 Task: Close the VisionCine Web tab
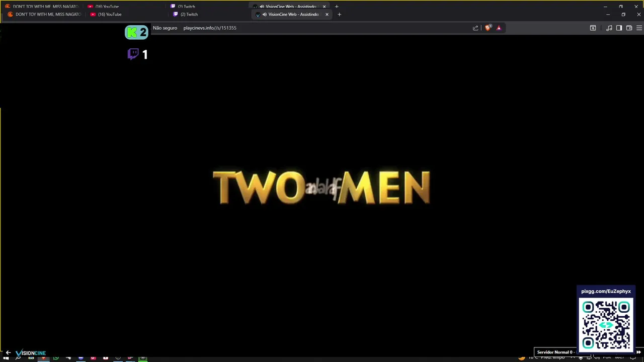(327, 14)
